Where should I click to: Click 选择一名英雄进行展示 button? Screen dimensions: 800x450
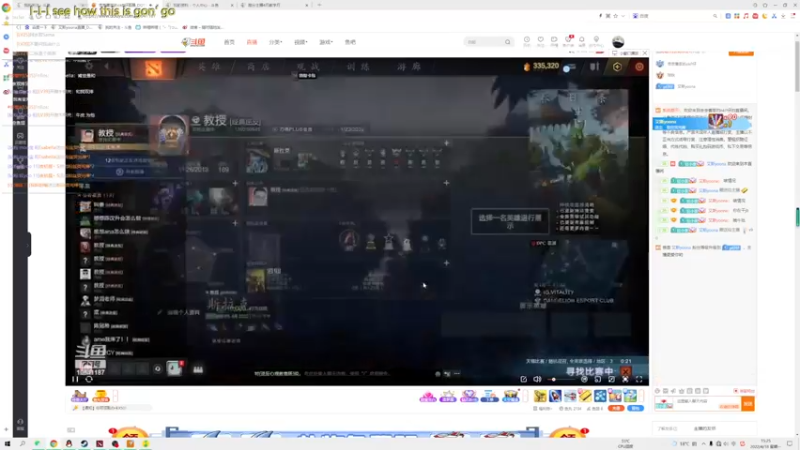(510, 221)
